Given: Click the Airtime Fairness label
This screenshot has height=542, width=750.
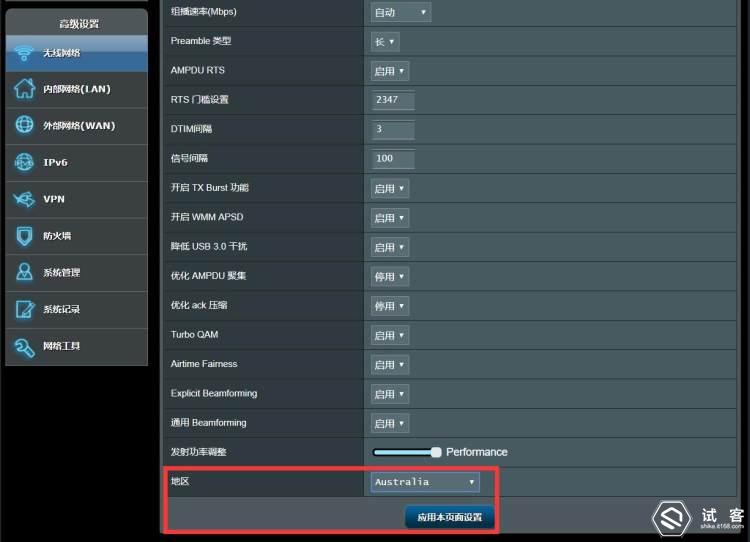Looking at the screenshot, I should [204, 364].
